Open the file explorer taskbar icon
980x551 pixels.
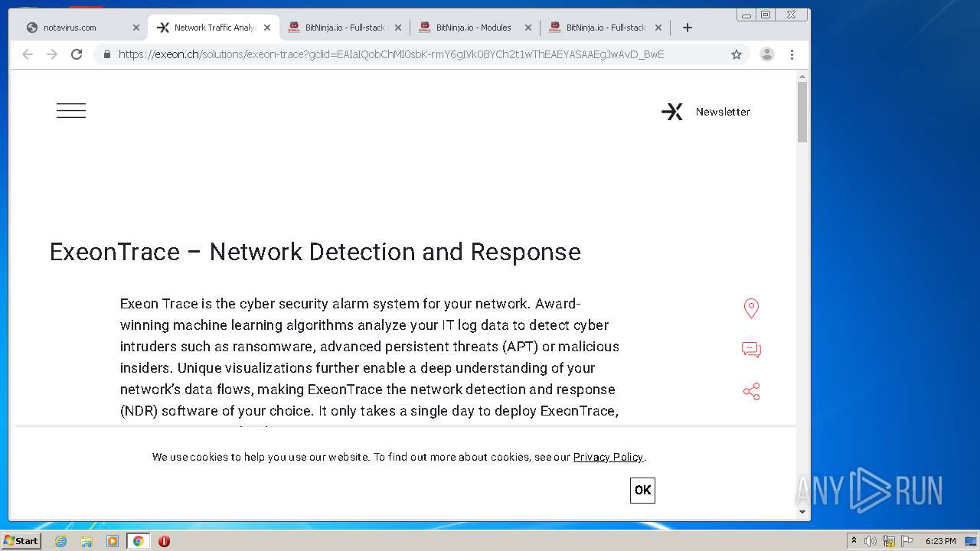pos(87,541)
